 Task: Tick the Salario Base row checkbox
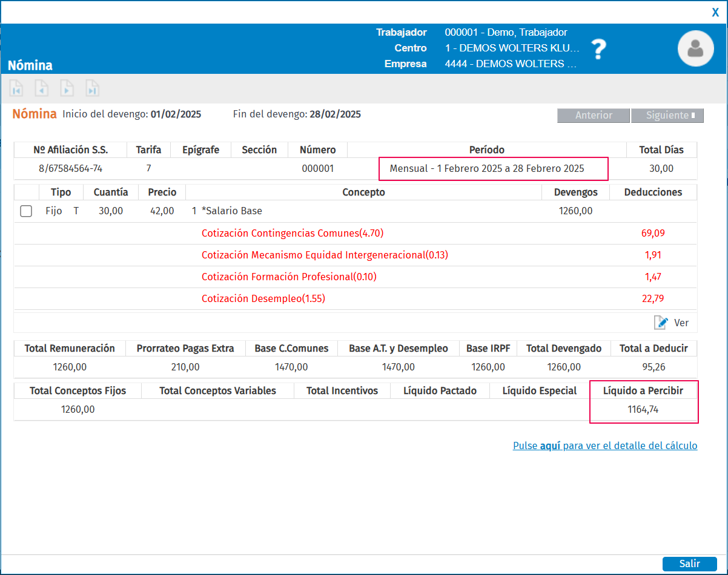pos(26,211)
